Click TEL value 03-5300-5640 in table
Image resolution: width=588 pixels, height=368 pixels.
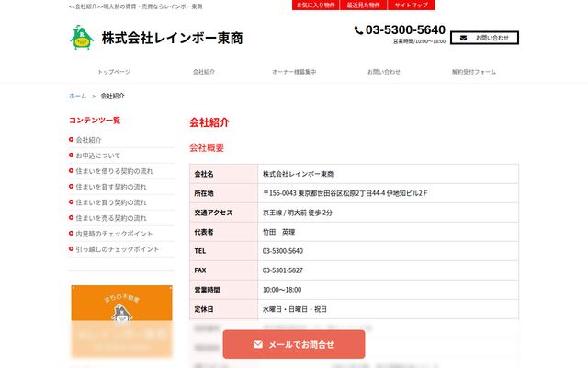283,251
